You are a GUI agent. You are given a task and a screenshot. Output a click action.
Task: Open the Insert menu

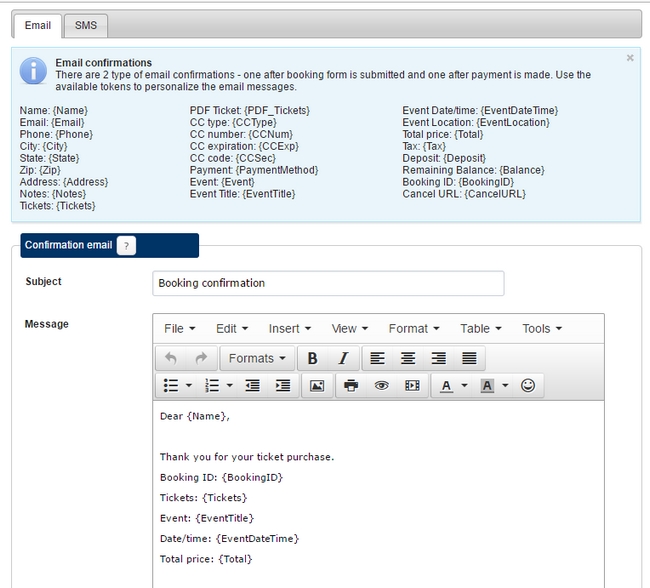289,328
